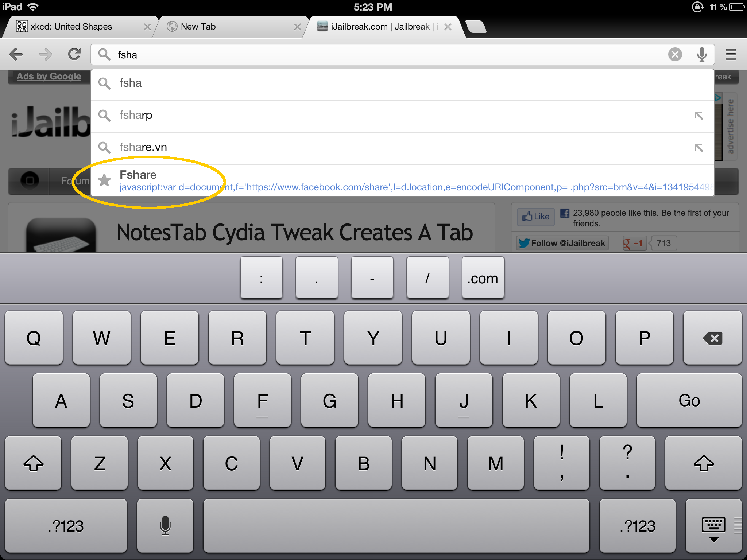Tap the Google +1 button
This screenshot has height=560, width=747.
tap(634, 243)
